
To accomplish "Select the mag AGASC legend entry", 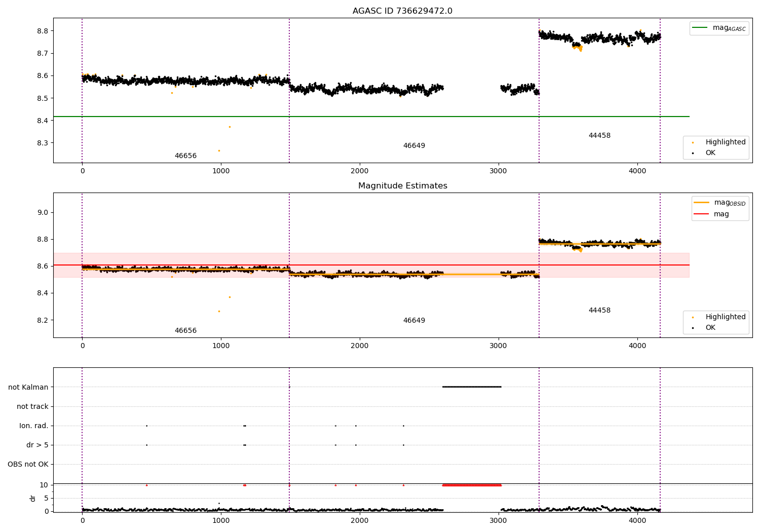I will 719,28.
